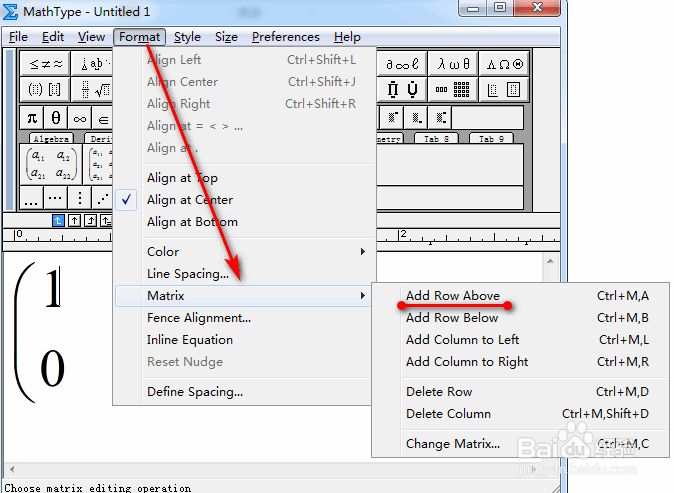Open the Size menu
This screenshot has width=674, height=493.
[226, 37]
